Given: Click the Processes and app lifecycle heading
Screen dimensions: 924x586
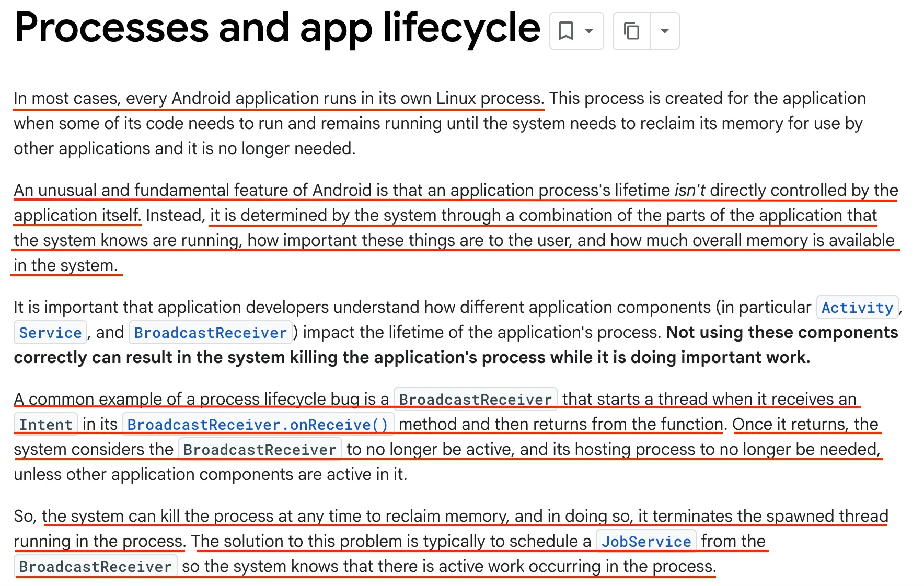Looking at the screenshot, I should point(278,29).
